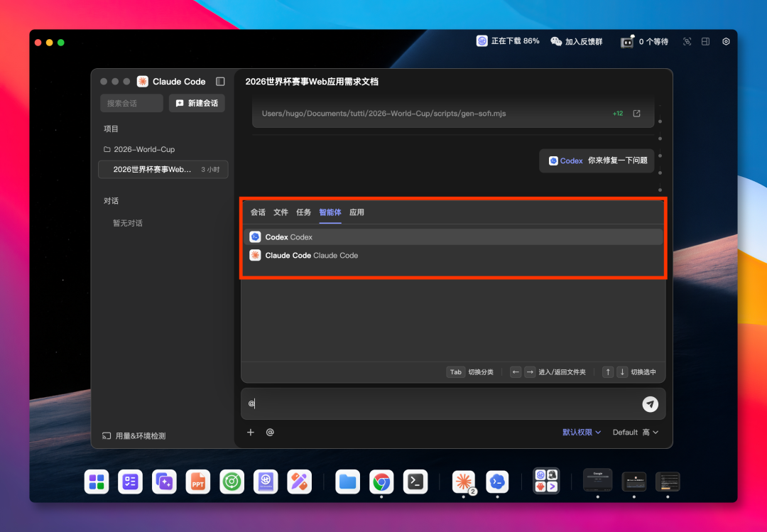
Task: Open the Terminal icon in dock
Action: [415, 482]
